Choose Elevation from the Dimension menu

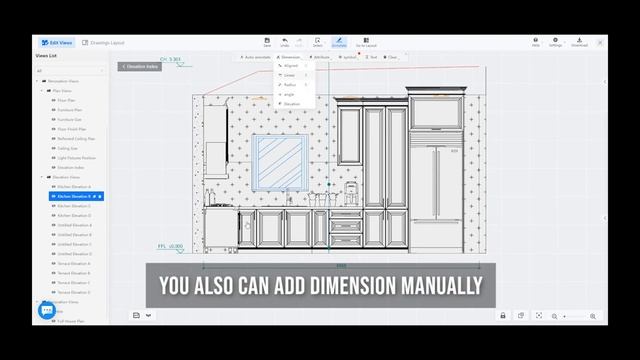click(294, 104)
